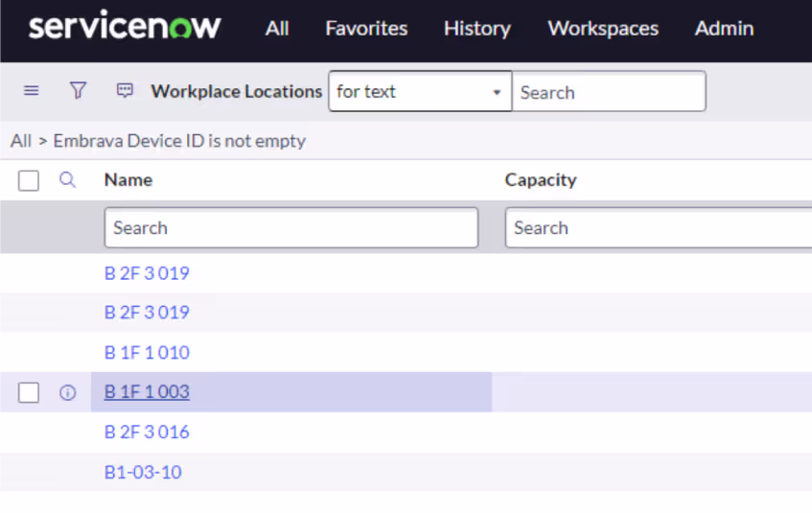Viewport: 812px width, 513px height.
Task: Sort by the Capacity column header
Action: pyautogui.click(x=541, y=180)
